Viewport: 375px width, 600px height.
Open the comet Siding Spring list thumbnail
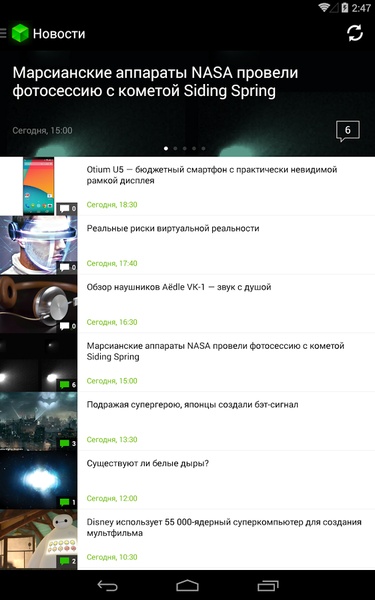click(x=39, y=362)
